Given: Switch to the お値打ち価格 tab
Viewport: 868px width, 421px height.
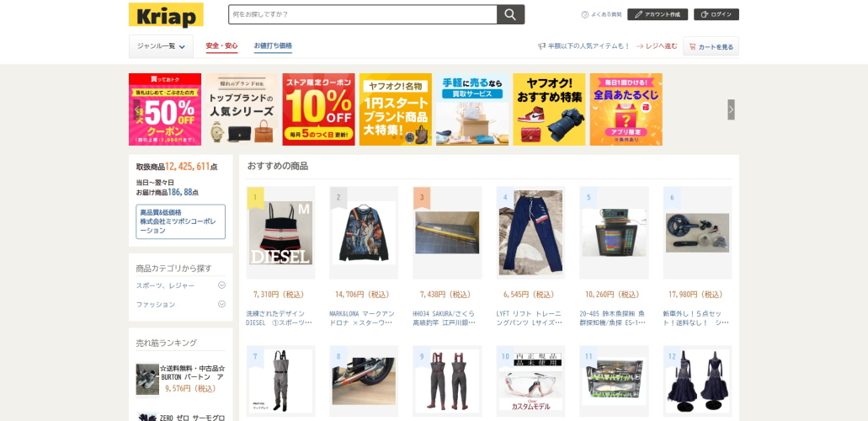Looking at the screenshot, I should [273, 46].
